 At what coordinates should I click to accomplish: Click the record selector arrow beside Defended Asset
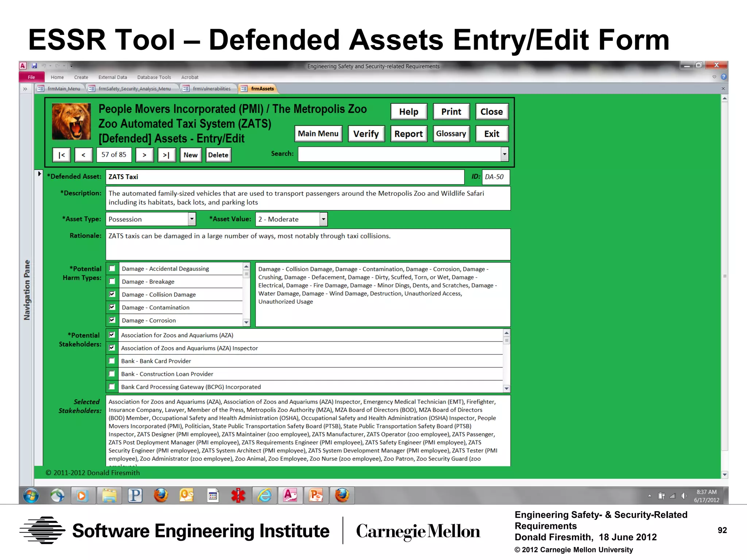39,174
